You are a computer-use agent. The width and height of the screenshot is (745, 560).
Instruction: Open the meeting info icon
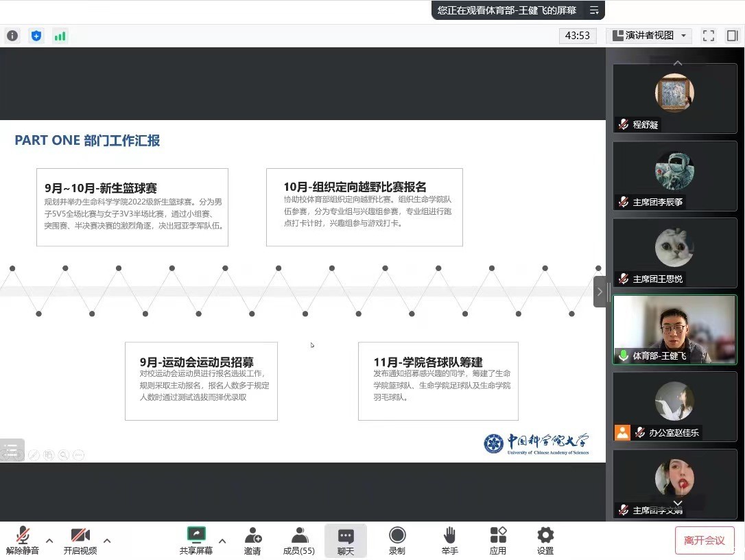tap(12, 36)
